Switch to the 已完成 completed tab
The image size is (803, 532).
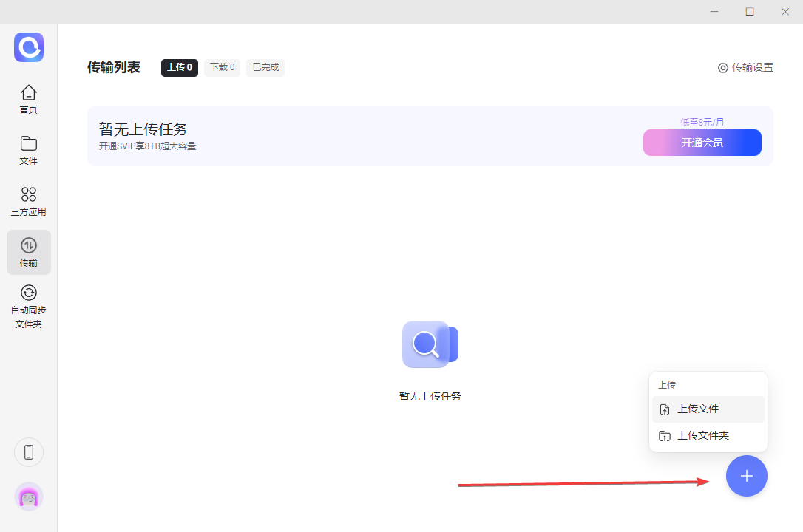[265, 67]
